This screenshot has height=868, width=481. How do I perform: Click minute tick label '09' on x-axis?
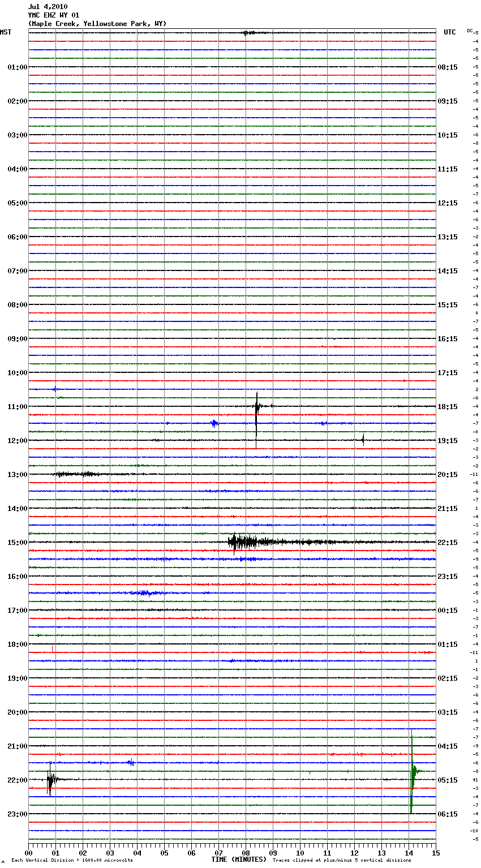click(273, 853)
